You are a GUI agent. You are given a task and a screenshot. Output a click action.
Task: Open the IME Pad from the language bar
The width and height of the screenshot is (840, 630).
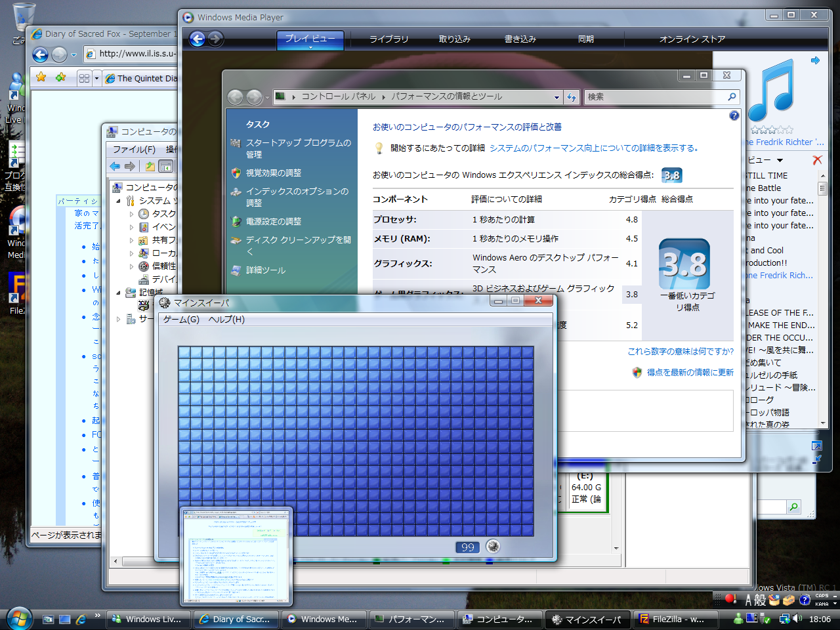774,600
